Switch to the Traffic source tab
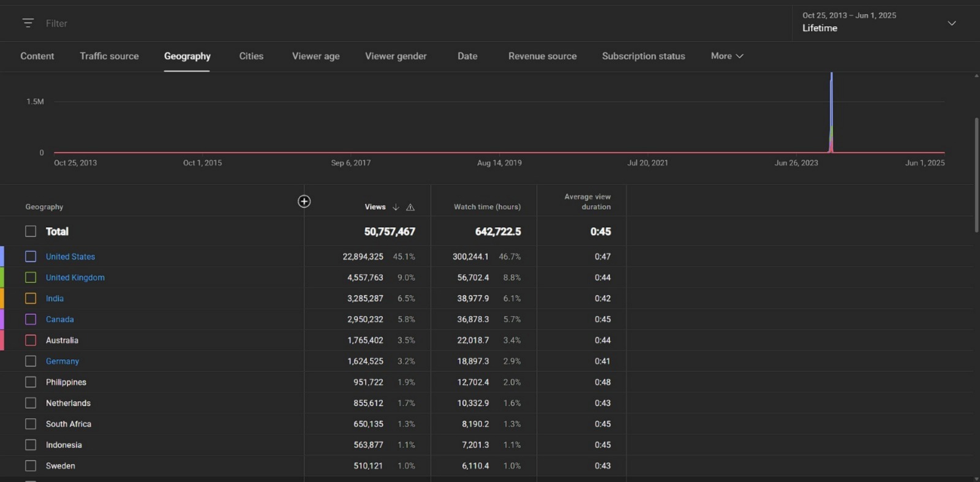Viewport: 980px width, 482px height. point(109,56)
